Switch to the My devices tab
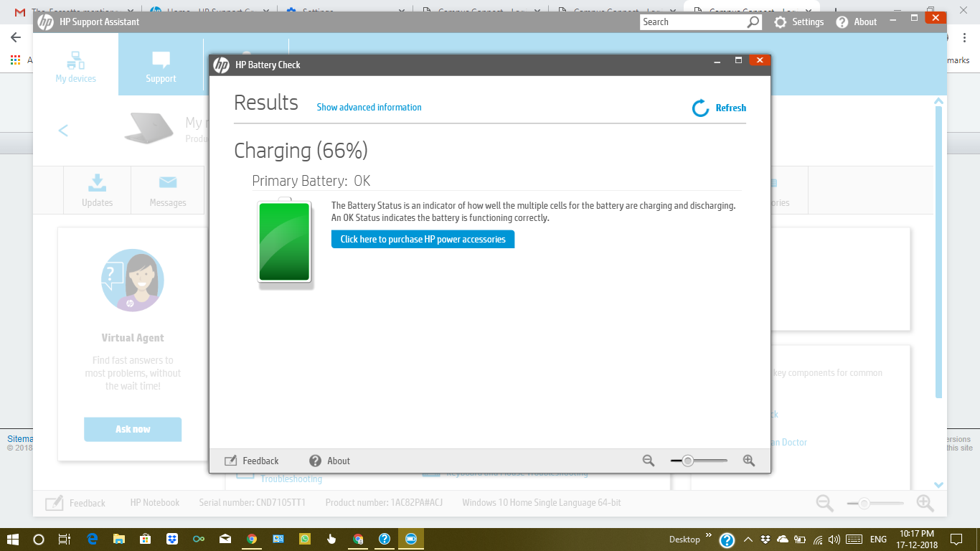The image size is (980, 551). click(75, 68)
